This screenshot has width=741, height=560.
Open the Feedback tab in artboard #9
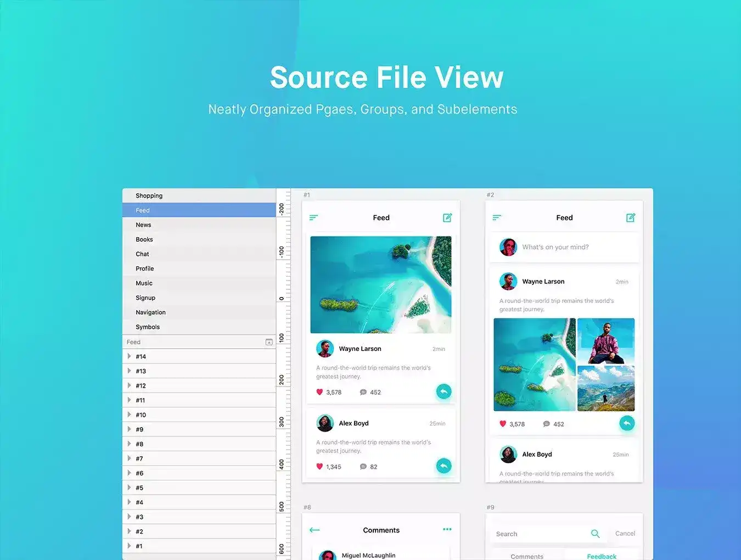(x=602, y=556)
